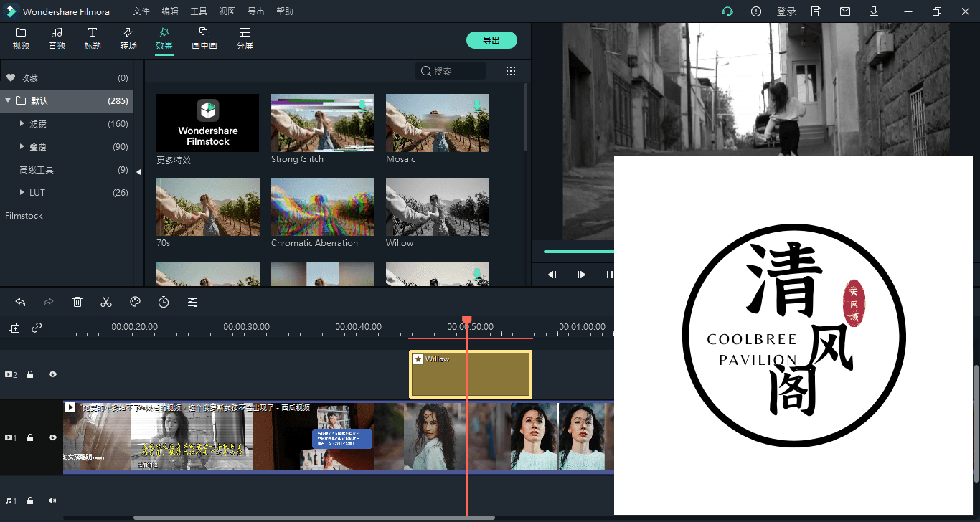Open the 收藏 favorites heart category
The width and height of the screenshot is (980, 522).
point(67,78)
